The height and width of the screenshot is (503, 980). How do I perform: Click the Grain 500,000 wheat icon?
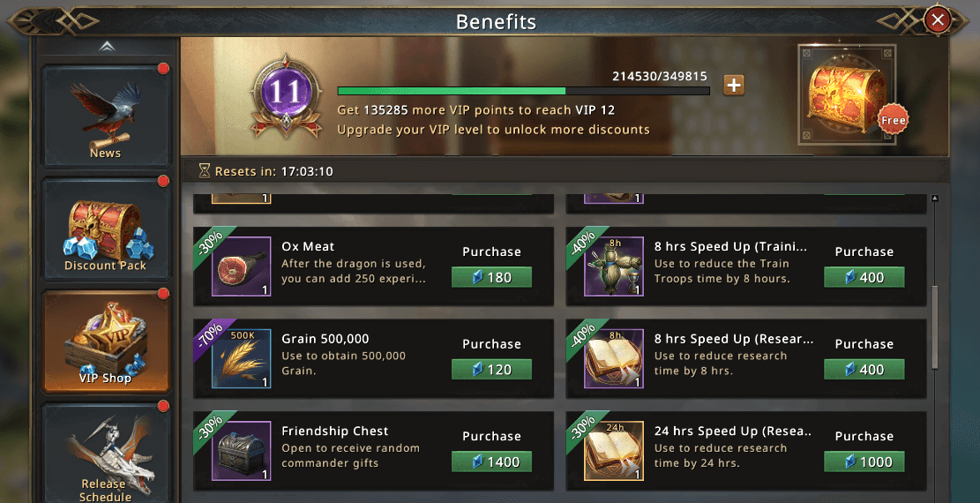pyautogui.click(x=241, y=359)
